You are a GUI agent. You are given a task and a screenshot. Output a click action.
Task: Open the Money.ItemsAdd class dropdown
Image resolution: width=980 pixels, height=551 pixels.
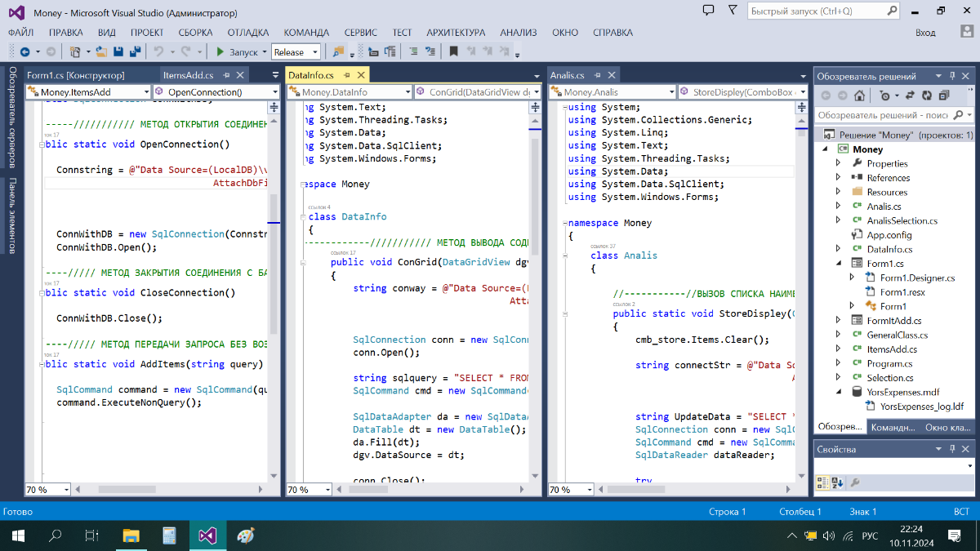click(x=88, y=92)
